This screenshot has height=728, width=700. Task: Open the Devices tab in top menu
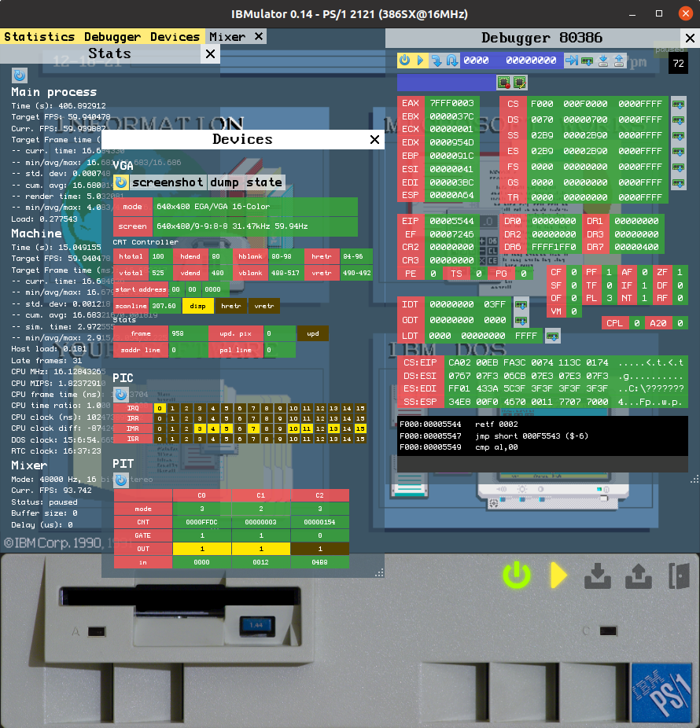[x=175, y=37]
